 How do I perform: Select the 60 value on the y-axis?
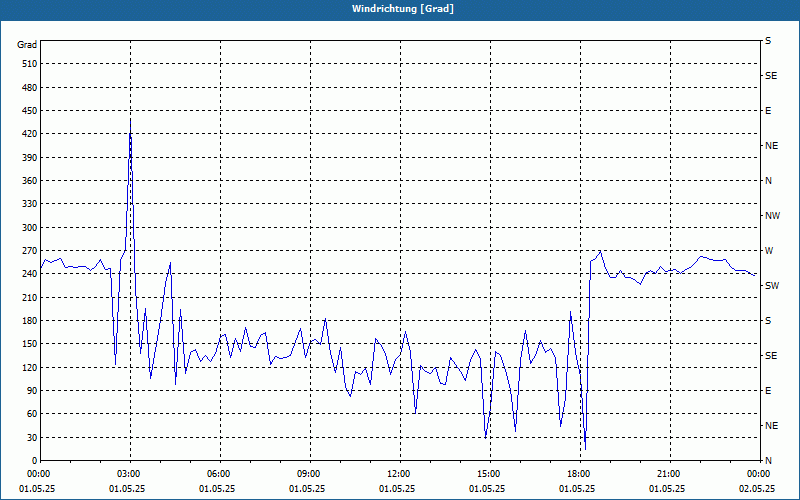tap(32, 414)
